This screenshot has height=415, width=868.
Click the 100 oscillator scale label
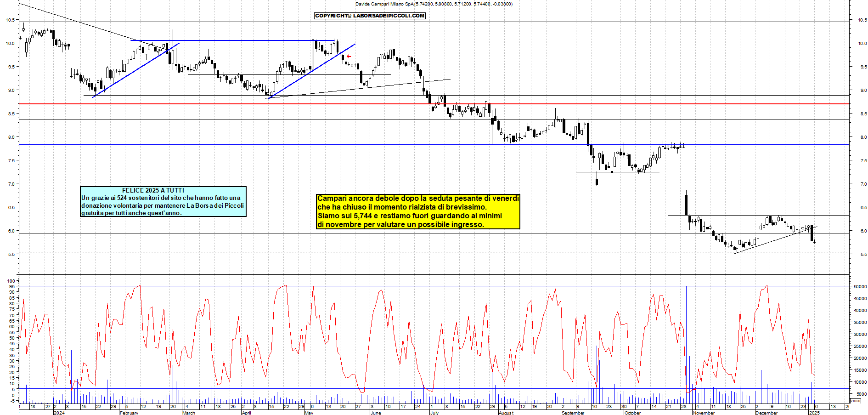coord(11,281)
